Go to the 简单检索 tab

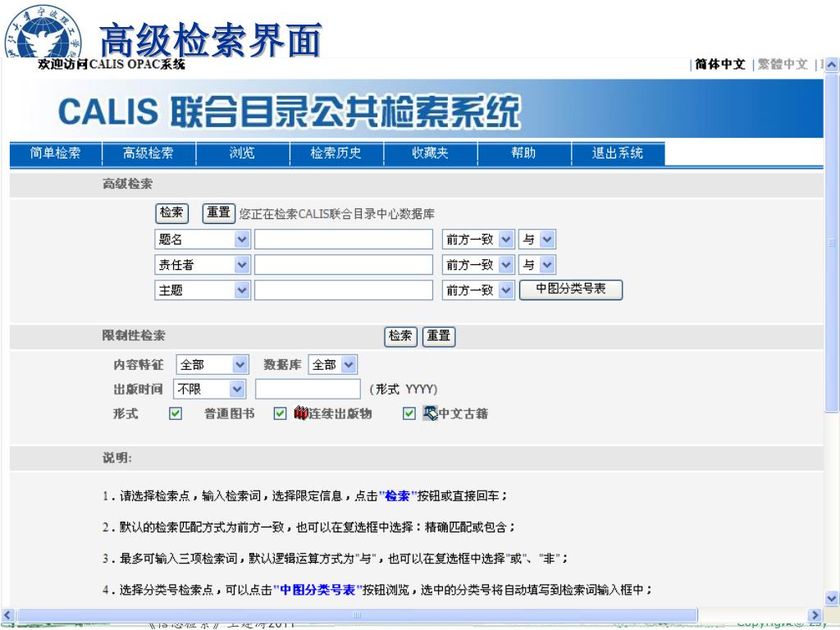[x=55, y=153]
